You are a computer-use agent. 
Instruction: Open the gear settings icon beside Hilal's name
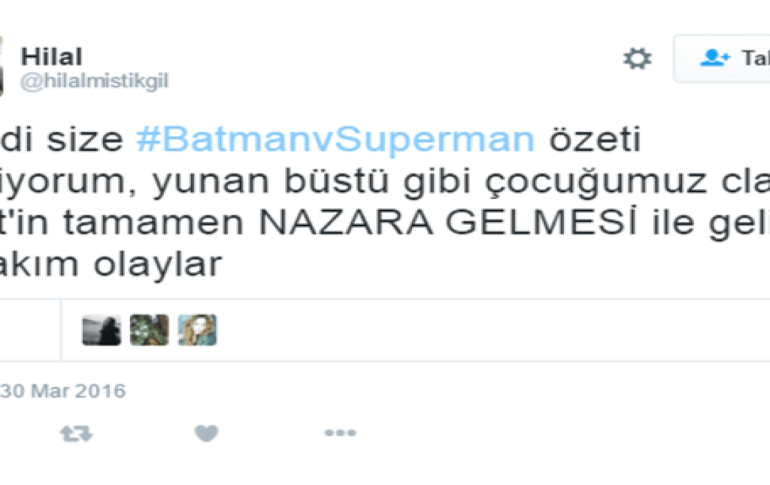pos(637,58)
